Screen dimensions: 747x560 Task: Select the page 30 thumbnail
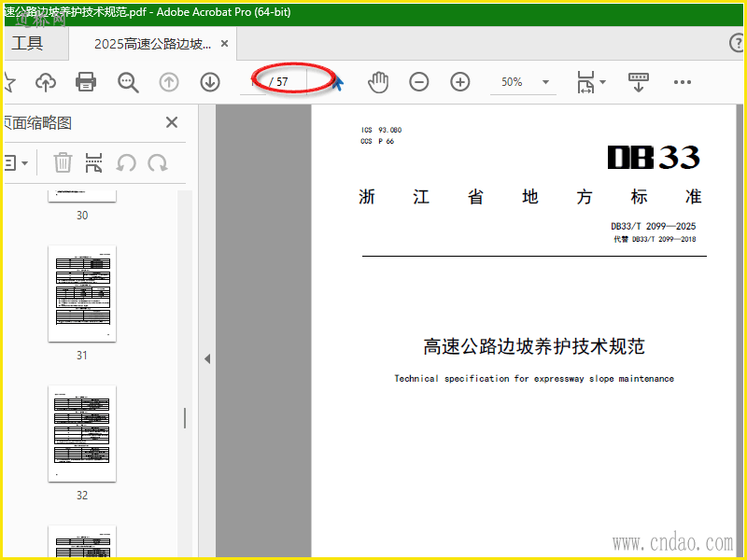tap(82, 196)
